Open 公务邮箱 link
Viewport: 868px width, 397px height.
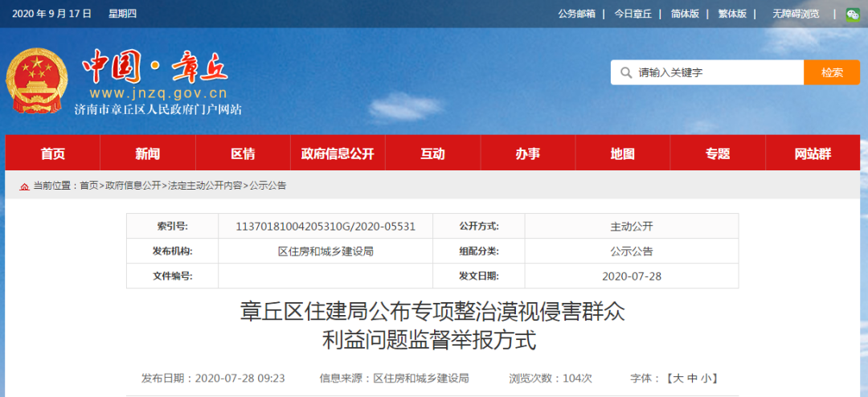tap(576, 14)
